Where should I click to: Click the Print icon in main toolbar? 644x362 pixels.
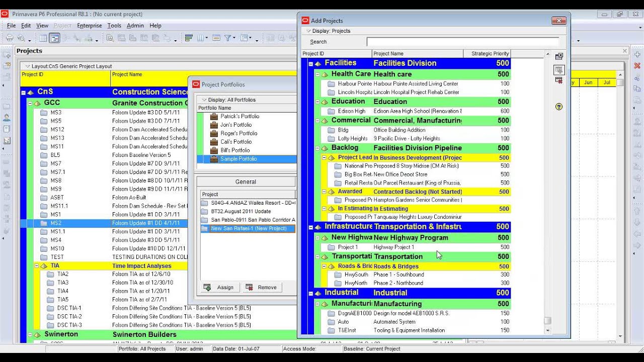click(x=9, y=38)
